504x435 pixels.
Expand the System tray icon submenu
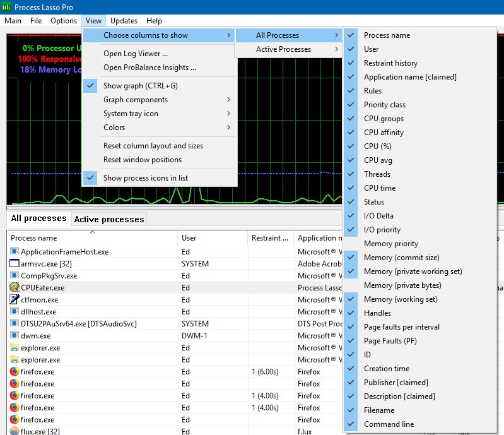point(160,114)
